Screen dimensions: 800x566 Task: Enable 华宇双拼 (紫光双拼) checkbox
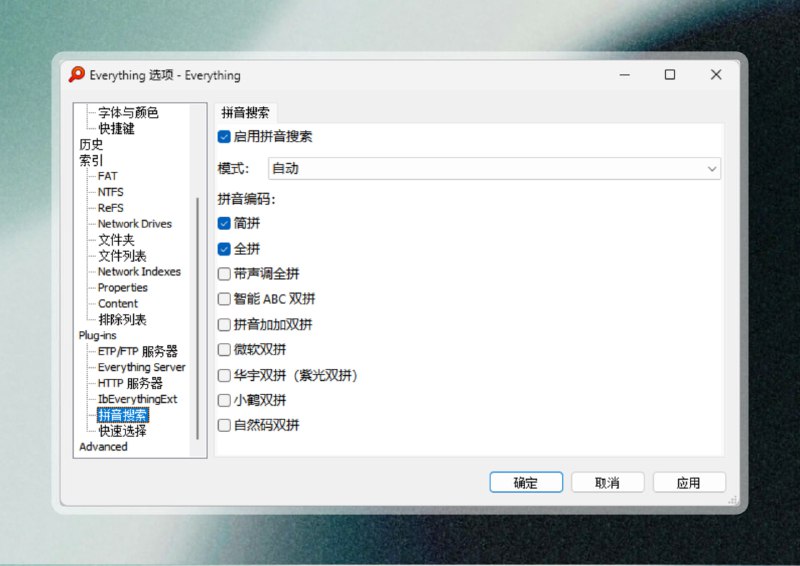pos(224,376)
